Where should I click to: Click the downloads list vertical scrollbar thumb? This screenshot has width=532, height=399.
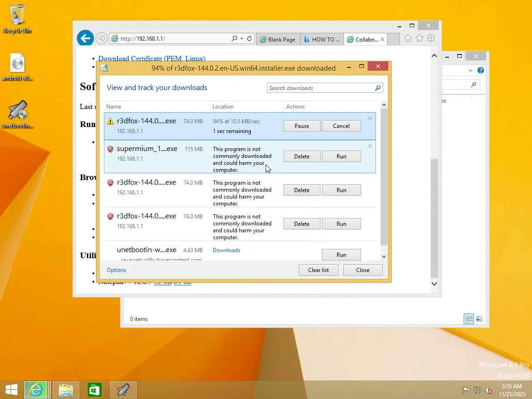pyautogui.click(x=384, y=176)
